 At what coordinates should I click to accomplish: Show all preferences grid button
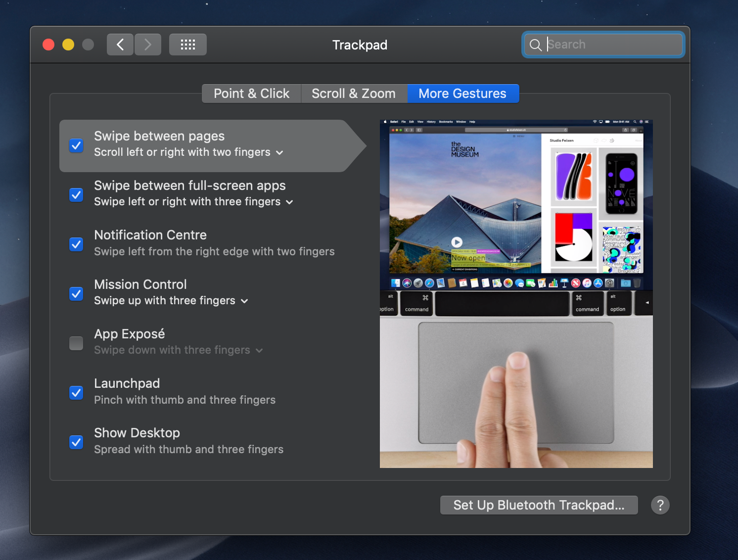[x=188, y=45]
